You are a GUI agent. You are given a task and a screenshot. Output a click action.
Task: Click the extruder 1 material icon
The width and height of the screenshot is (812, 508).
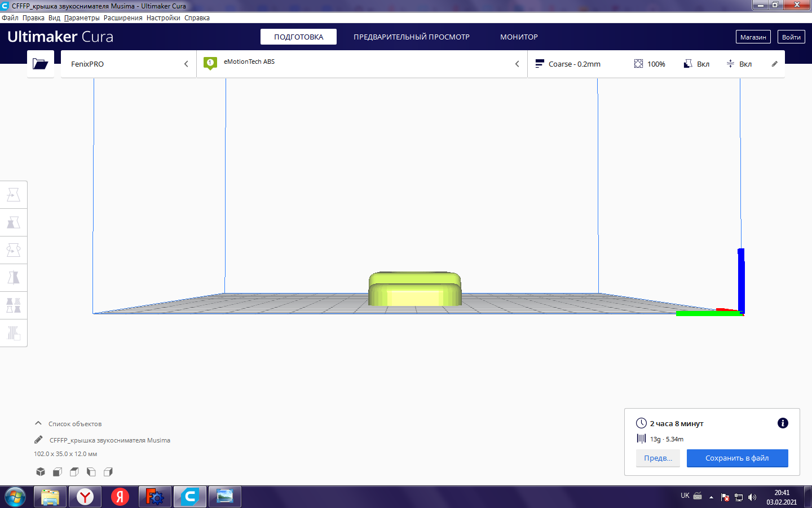point(210,63)
